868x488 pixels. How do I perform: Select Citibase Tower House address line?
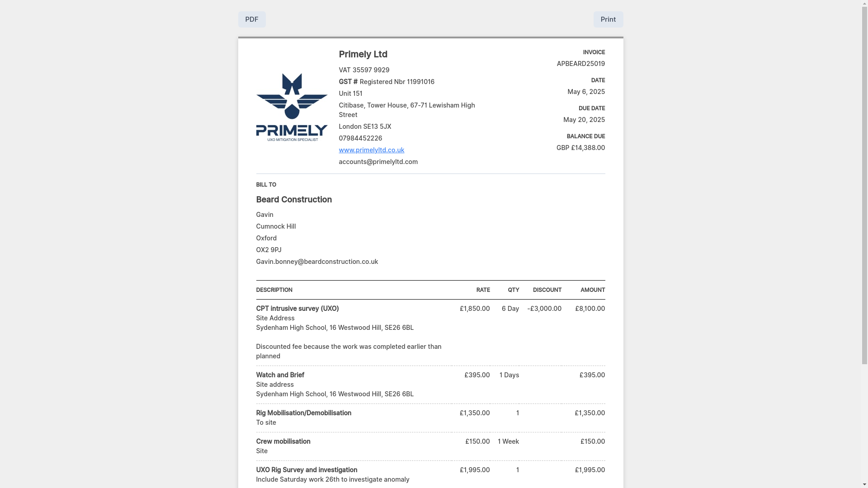[407, 110]
